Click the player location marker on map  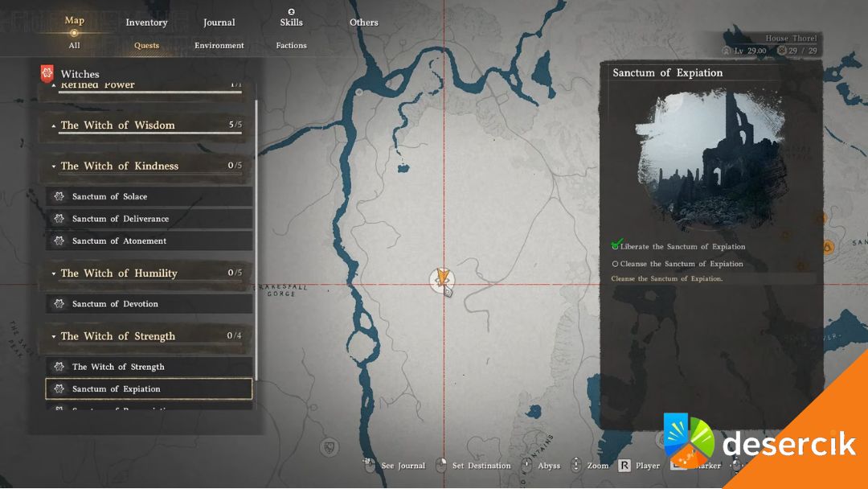[441, 279]
